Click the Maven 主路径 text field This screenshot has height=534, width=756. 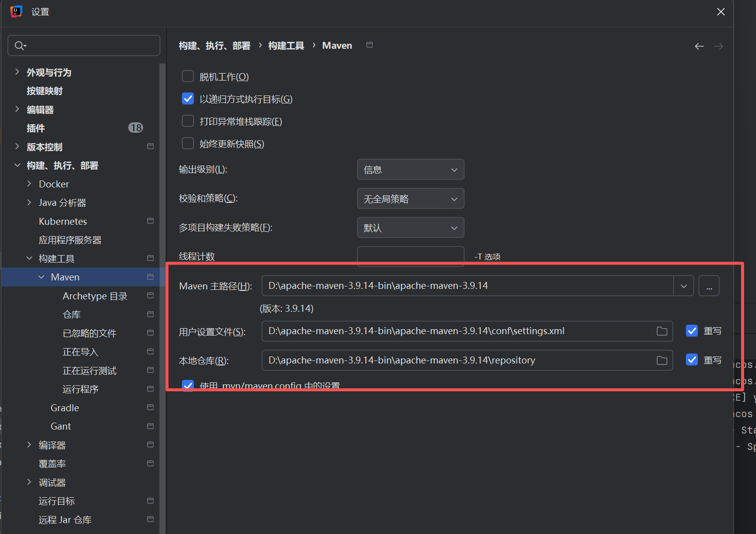[x=468, y=286]
